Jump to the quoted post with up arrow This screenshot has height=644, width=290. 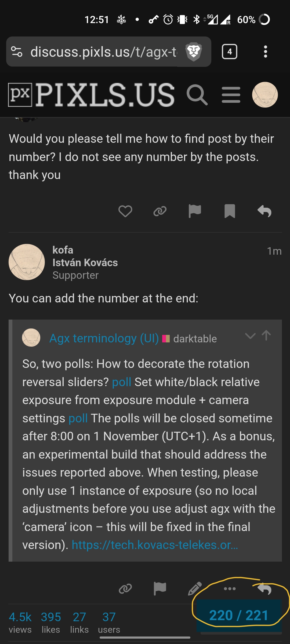pyautogui.click(x=266, y=335)
